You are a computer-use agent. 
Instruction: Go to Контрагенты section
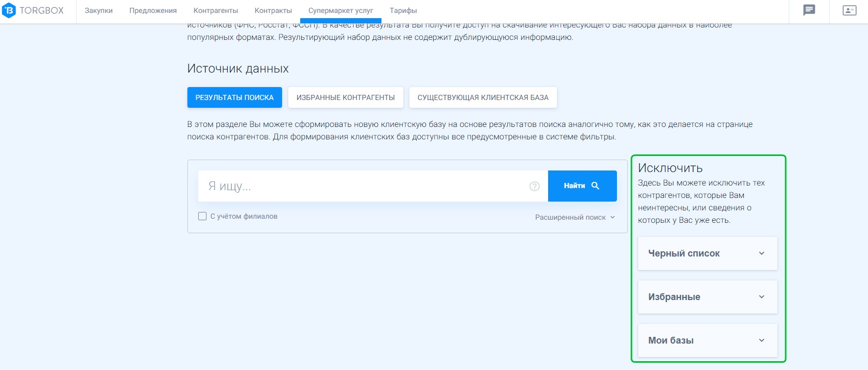[x=216, y=10]
